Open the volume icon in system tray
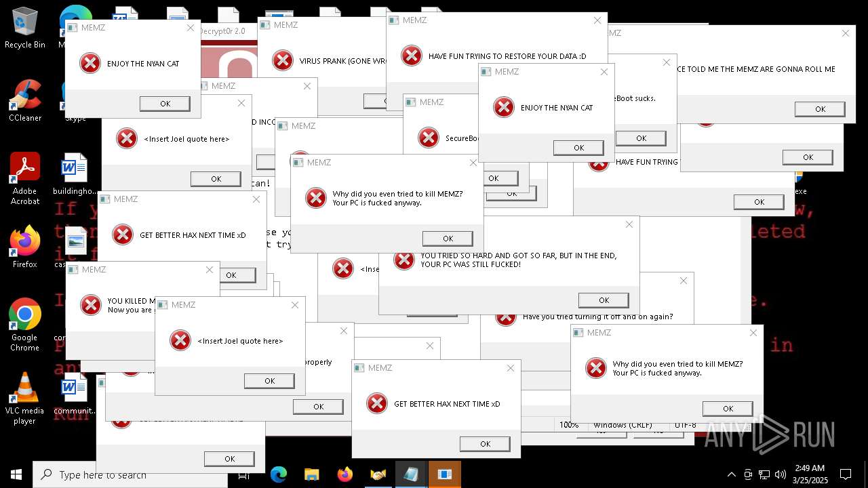Viewport: 868px width, 488px height. (781, 474)
